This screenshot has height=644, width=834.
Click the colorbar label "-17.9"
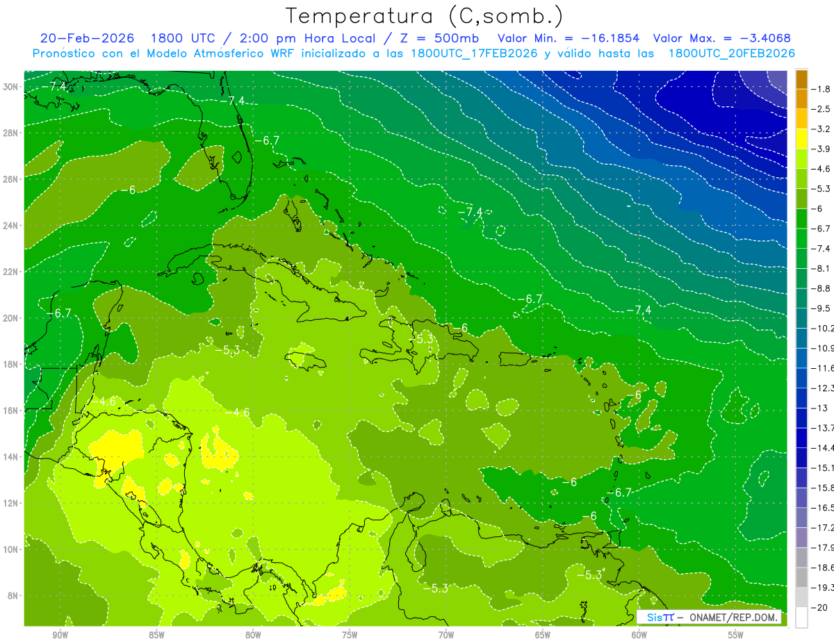[823, 547]
